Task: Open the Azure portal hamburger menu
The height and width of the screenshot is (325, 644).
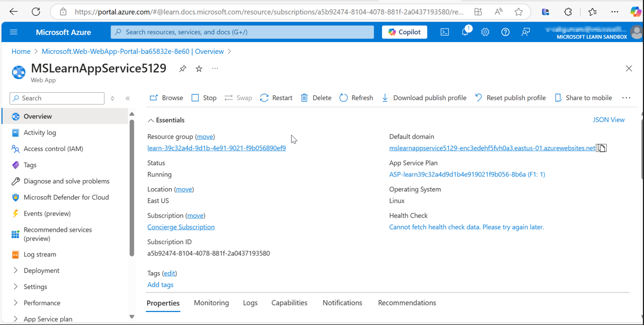Action: 13,32
